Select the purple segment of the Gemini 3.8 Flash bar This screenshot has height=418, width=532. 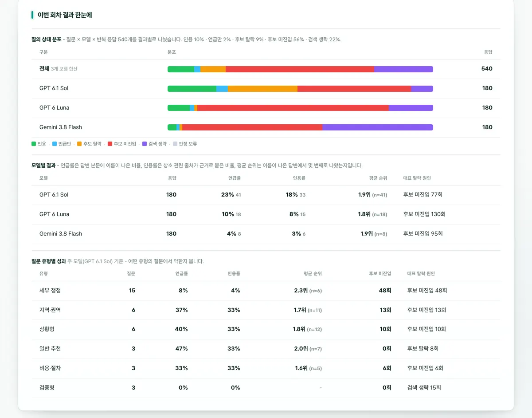click(378, 127)
